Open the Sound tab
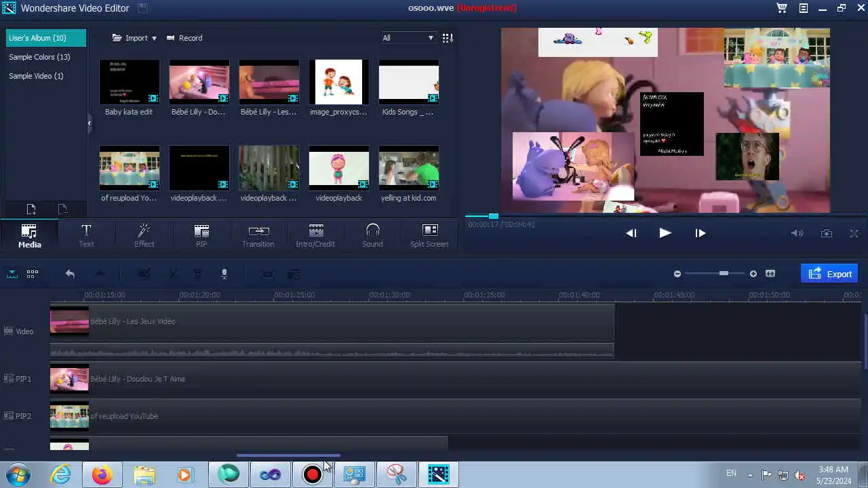 [372, 235]
